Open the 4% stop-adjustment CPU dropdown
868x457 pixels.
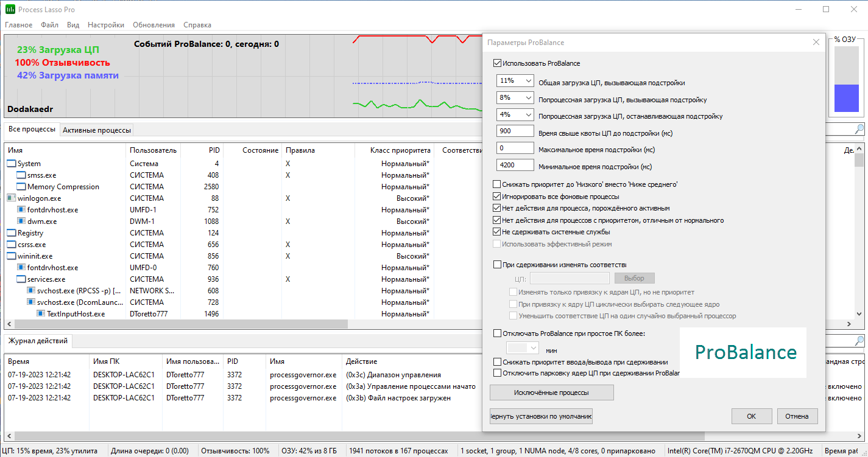pyautogui.click(x=515, y=115)
